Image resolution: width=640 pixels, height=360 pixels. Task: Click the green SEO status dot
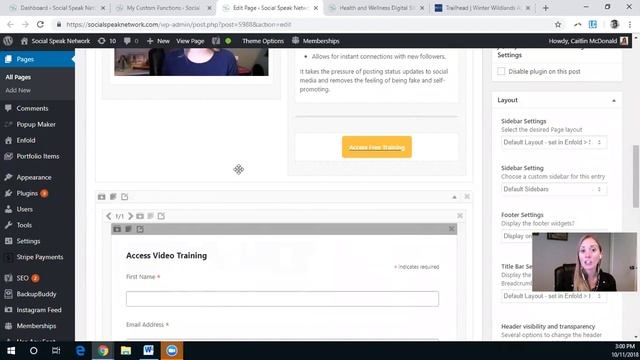pyautogui.click(x=228, y=41)
